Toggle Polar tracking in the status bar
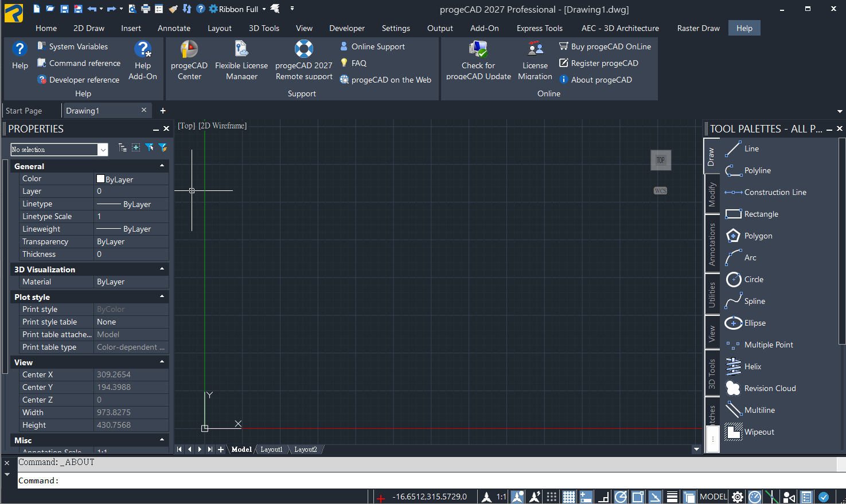 point(621,497)
